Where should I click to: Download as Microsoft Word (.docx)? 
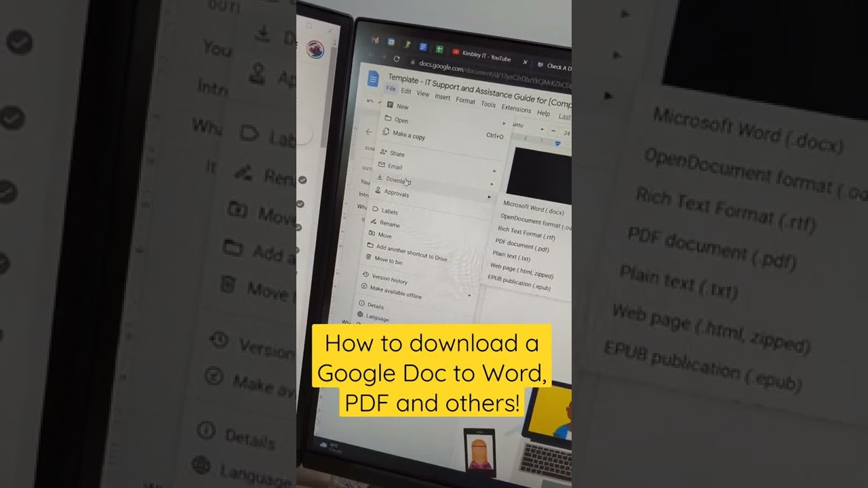pos(534,207)
